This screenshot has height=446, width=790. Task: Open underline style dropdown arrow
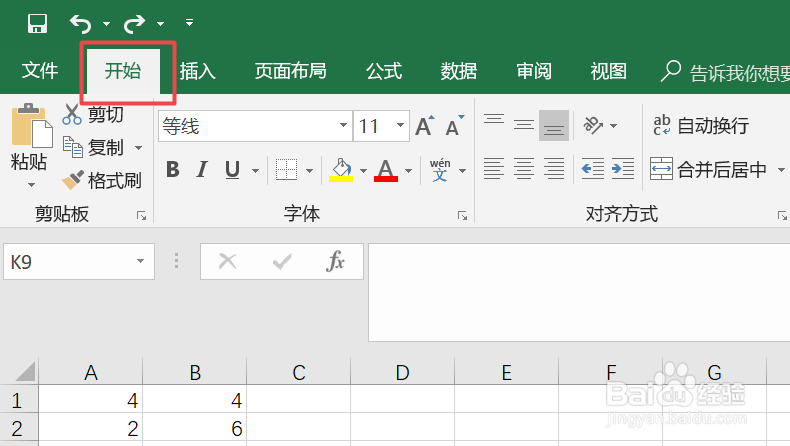[x=255, y=171]
